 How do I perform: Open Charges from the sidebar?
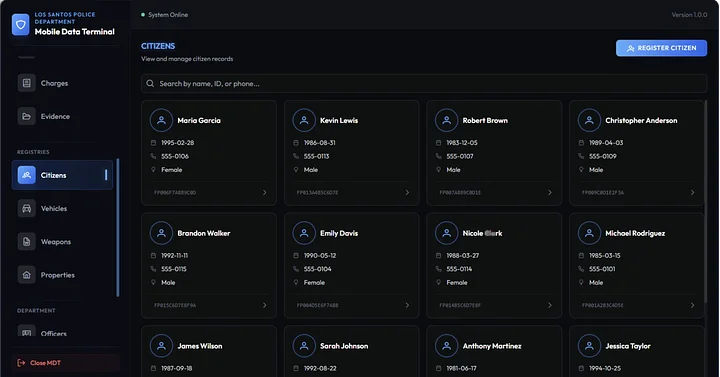coord(62,83)
